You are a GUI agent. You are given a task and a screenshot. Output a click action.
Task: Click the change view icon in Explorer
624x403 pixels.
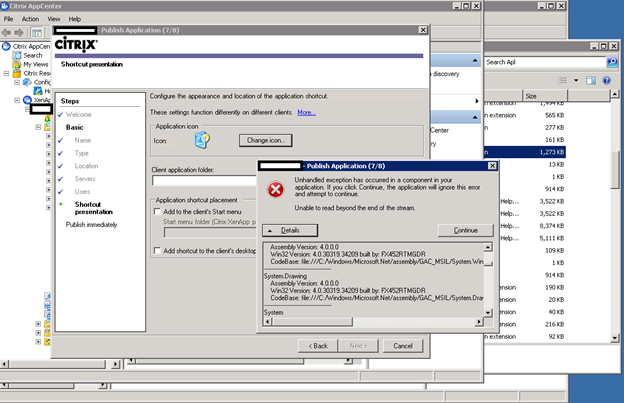(x=562, y=80)
